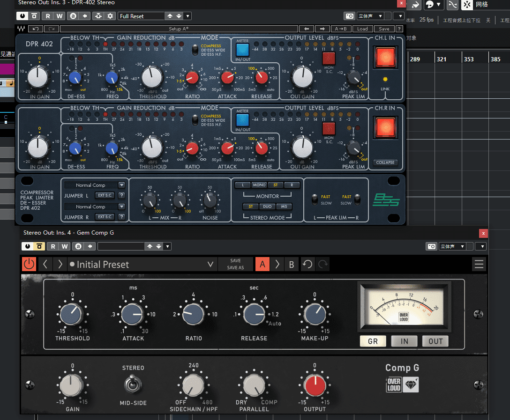Click Setup A* preset name field

pyautogui.click(x=179, y=29)
